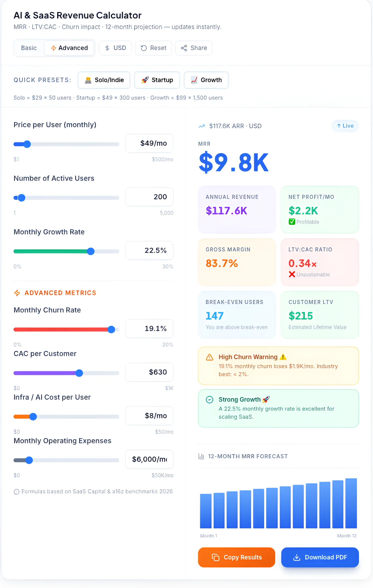The image size is (373, 588).
Task: Click the bar chart icon beside forecast title
Action: (202, 456)
